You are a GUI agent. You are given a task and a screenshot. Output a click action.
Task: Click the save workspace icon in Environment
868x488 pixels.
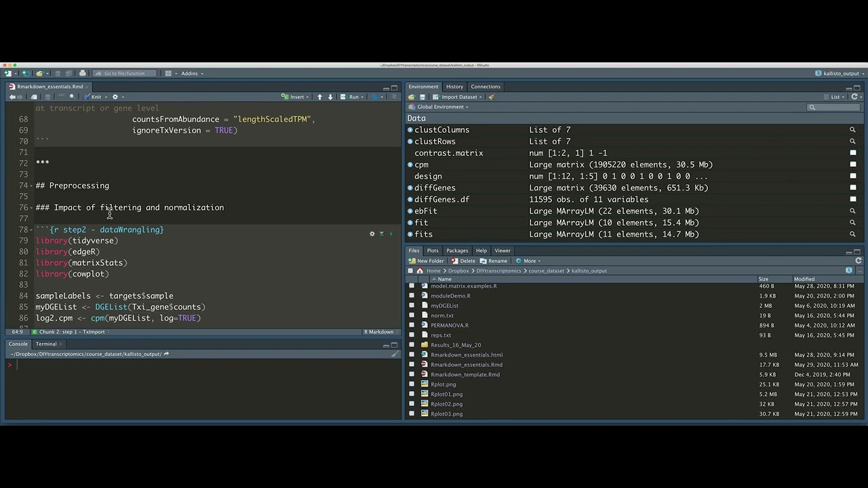pyautogui.click(x=422, y=97)
